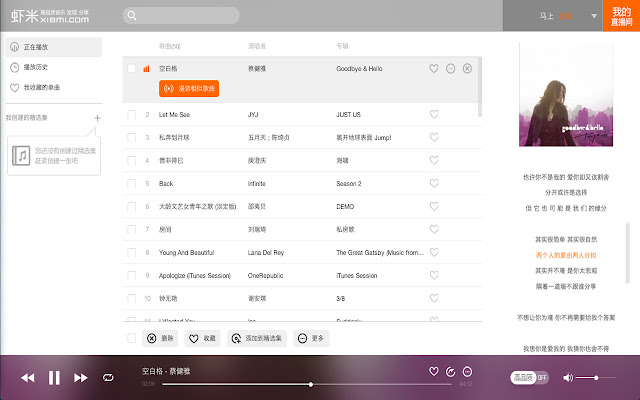Select the Now Playing sidebar item
The width and height of the screenshot is (640, 400).
pyautogui.click(x=54, y=47)
